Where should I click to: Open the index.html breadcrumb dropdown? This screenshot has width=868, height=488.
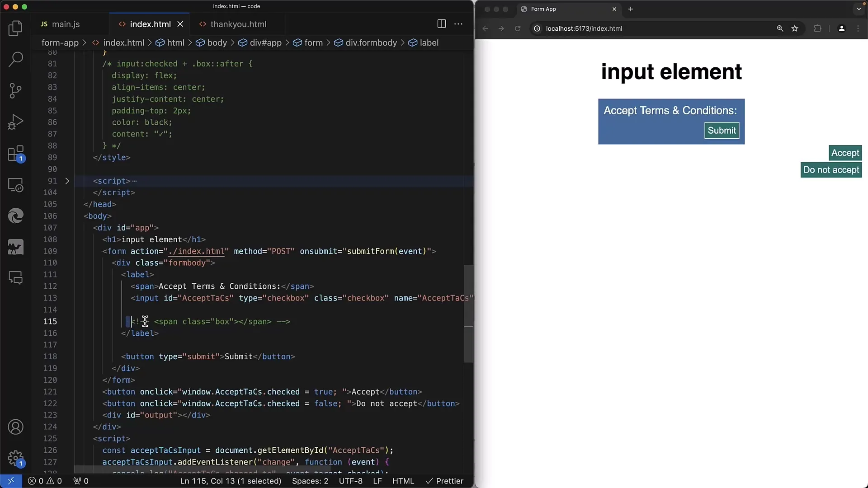point(118,42)
